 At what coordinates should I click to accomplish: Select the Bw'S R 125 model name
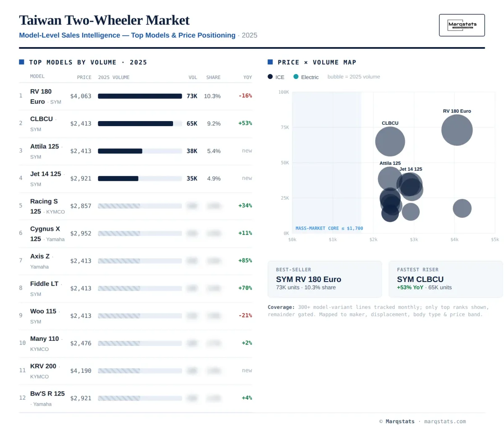[47, 393]
